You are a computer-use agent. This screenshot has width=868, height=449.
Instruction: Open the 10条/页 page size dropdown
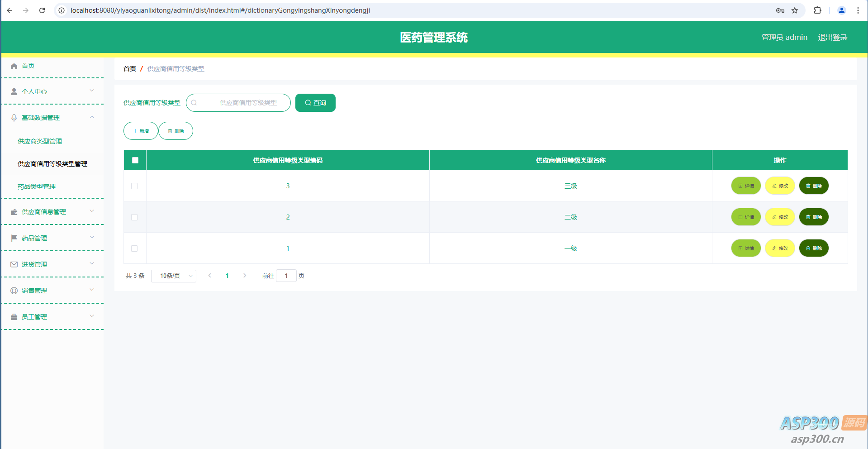[174, 276]
